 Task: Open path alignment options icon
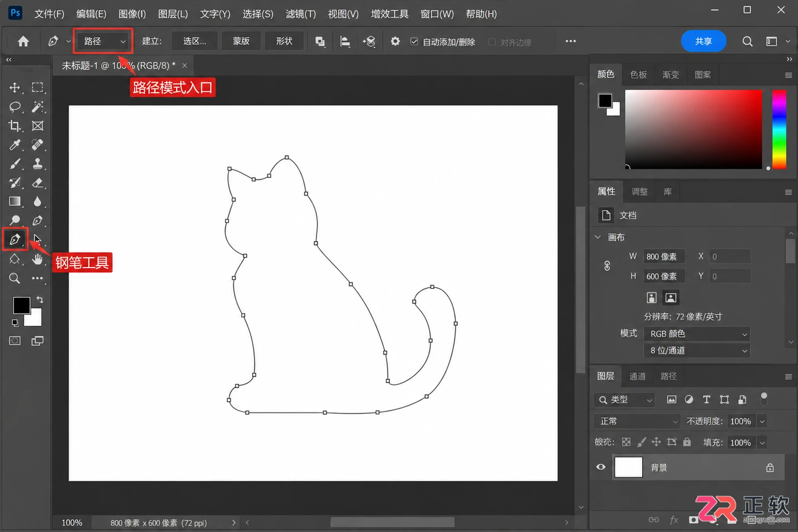tap(345, 42)
